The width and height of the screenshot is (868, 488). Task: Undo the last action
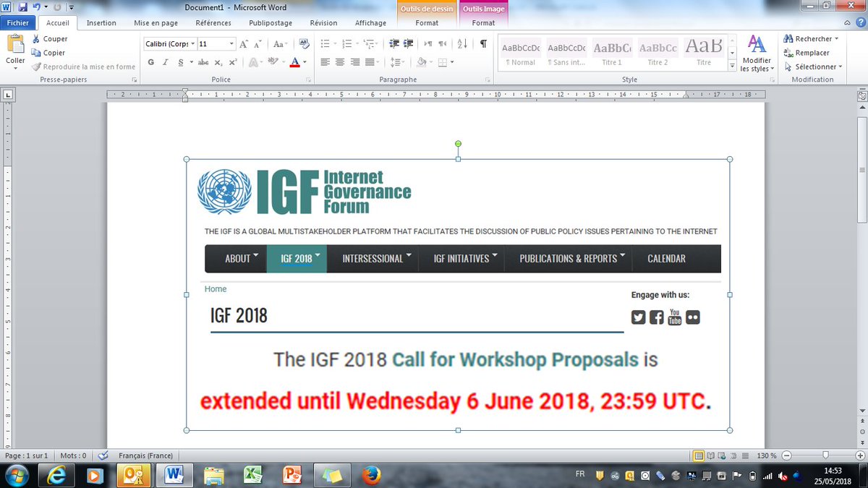tap(36, 7)
